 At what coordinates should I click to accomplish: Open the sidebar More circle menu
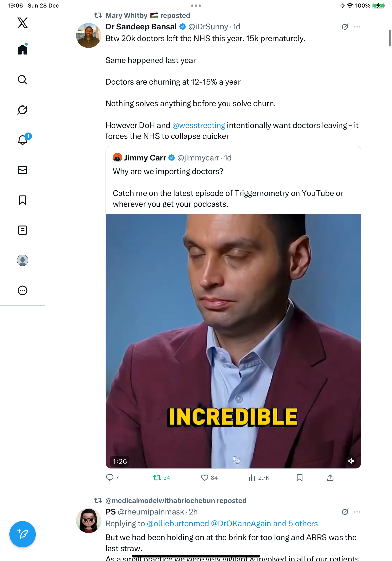pyautogui.click(x=23, y=290)
